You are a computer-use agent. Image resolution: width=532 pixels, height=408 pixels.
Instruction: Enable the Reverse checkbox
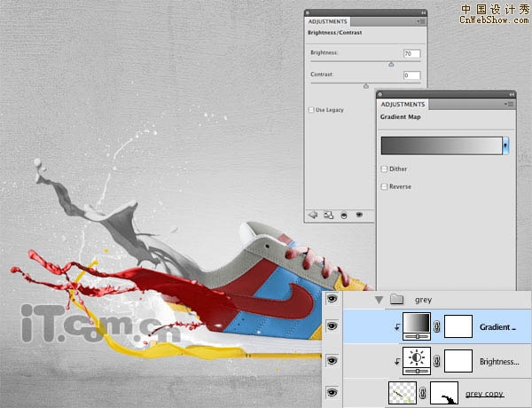[x=384, y=186]
